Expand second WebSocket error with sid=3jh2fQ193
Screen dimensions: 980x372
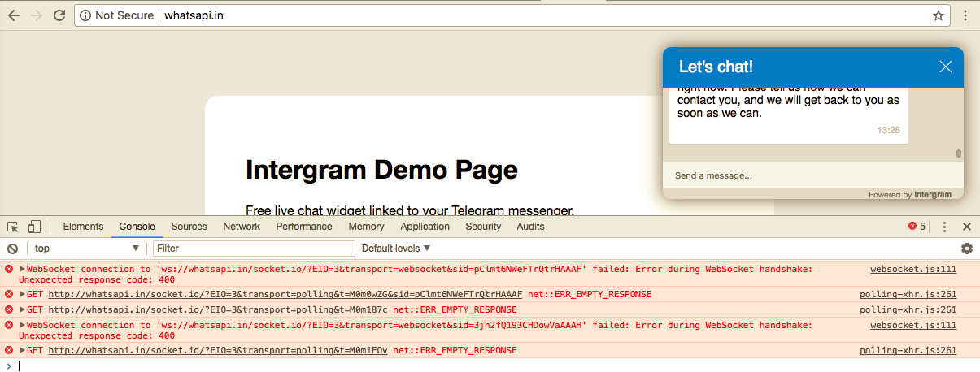(22, 326)
